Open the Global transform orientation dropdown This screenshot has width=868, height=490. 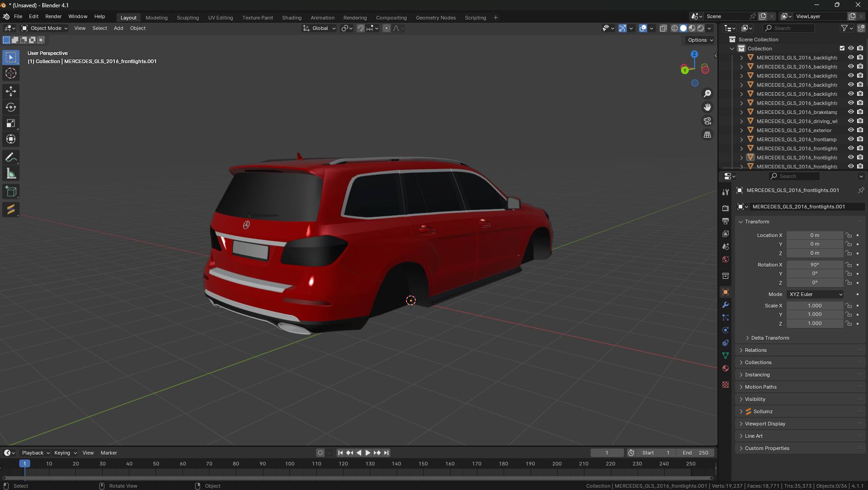tap(319, 28)
